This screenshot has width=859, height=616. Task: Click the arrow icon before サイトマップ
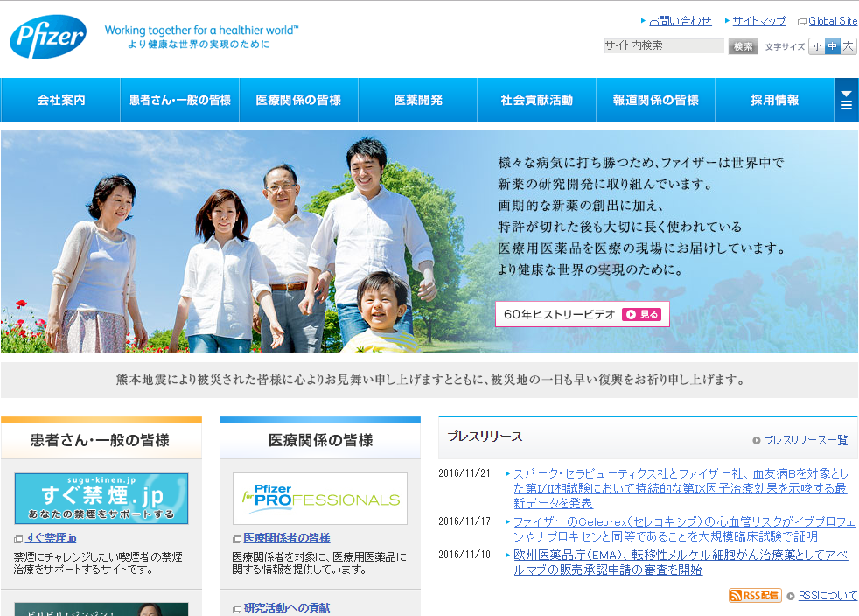tap(727, 21)
